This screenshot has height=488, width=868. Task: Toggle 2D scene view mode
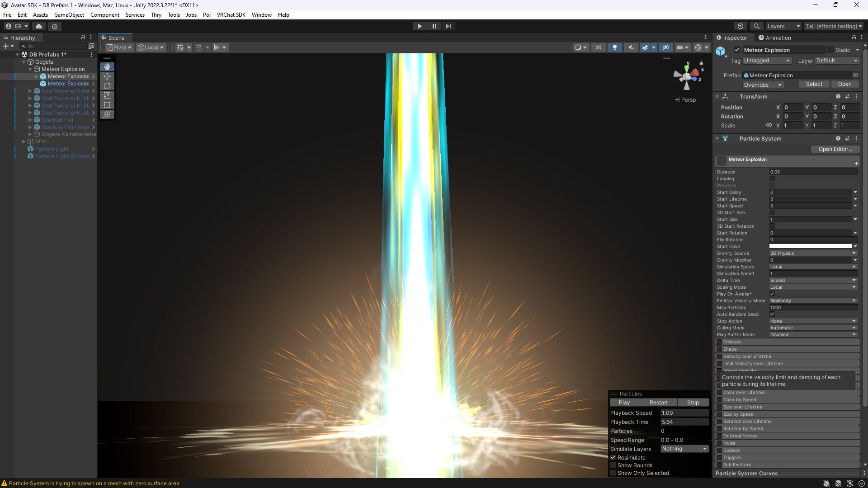(x=598, y=47)
